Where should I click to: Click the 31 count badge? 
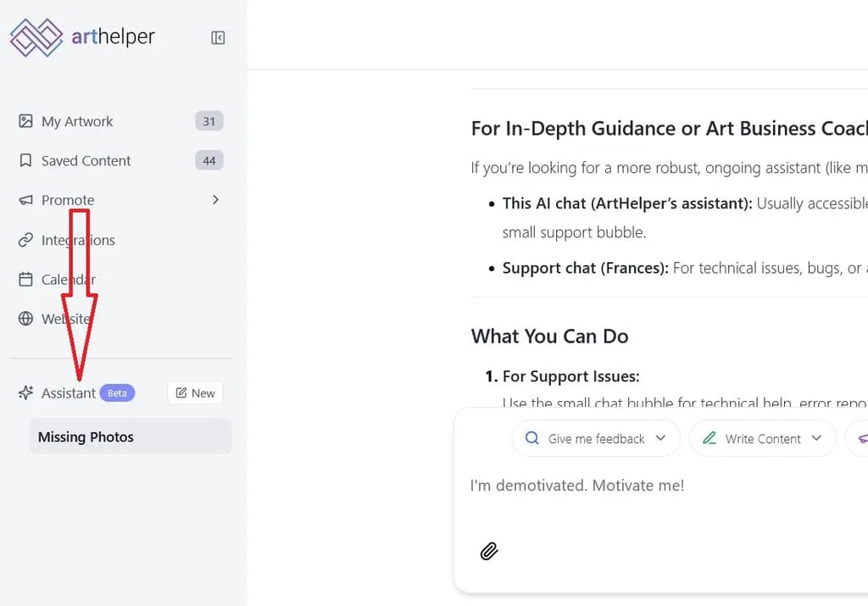[209, 121]
